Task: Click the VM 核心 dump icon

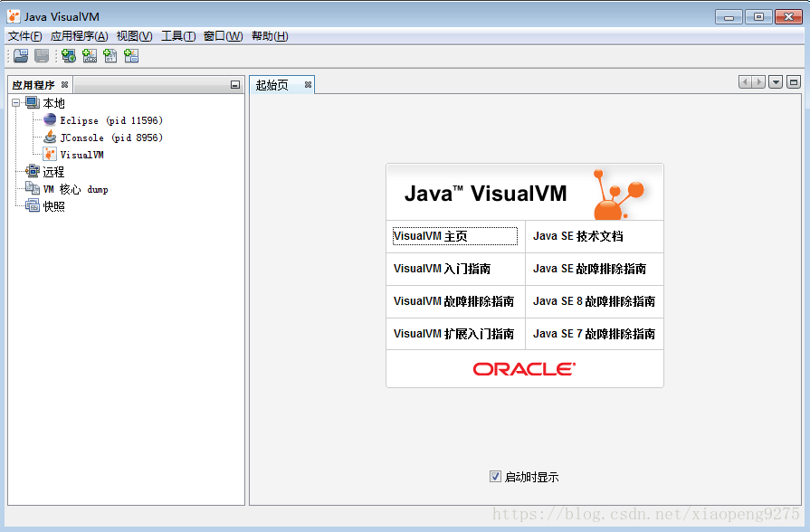Action: pyautogui.click(x=33, y=188)
